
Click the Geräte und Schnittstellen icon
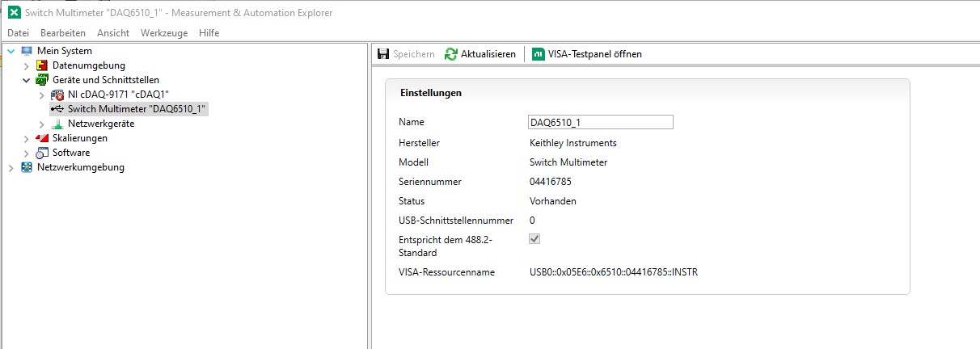tap(42, 80)
